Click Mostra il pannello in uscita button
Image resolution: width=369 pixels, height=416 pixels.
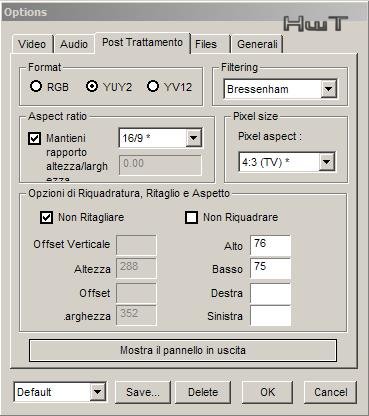click(x=183, y=350)
